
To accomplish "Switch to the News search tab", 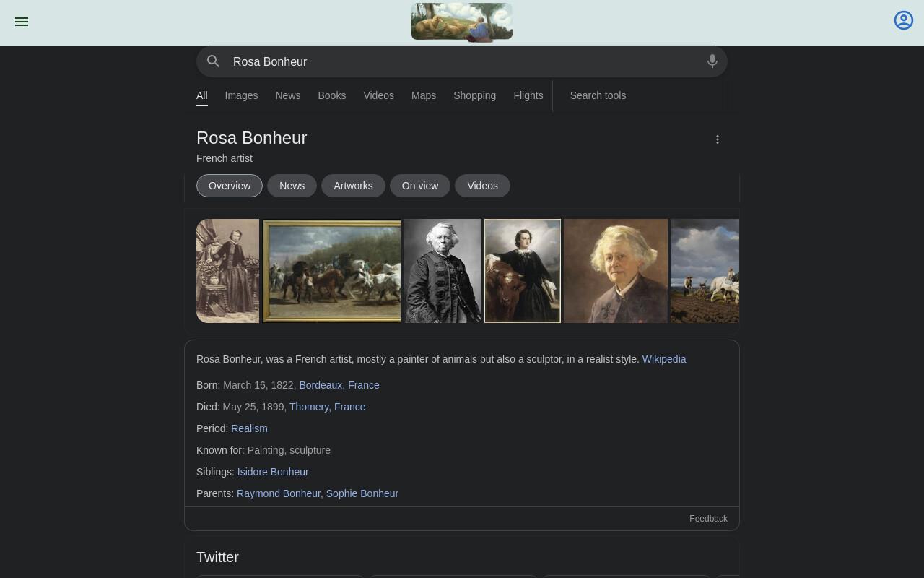I will (287, 95).
